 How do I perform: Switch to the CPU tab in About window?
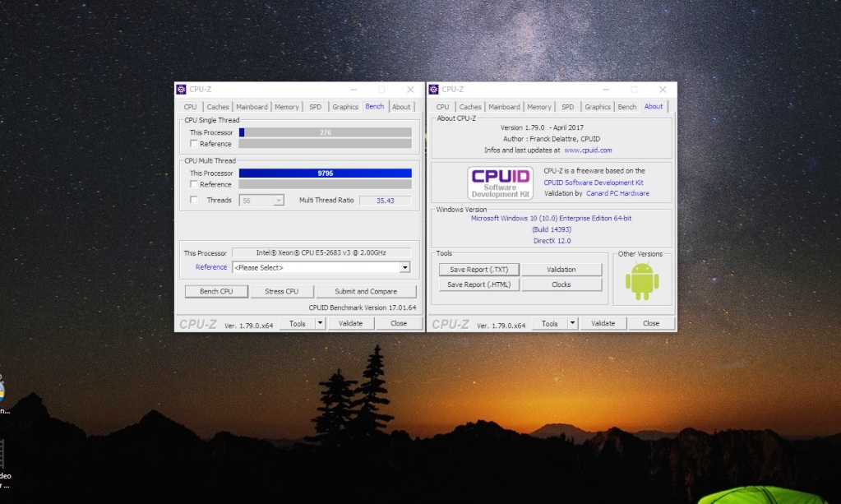(442, 107)
